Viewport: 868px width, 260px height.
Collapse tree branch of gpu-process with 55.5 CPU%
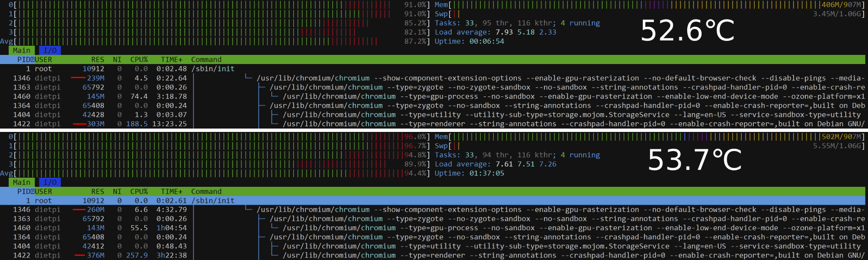coord(274,228)
